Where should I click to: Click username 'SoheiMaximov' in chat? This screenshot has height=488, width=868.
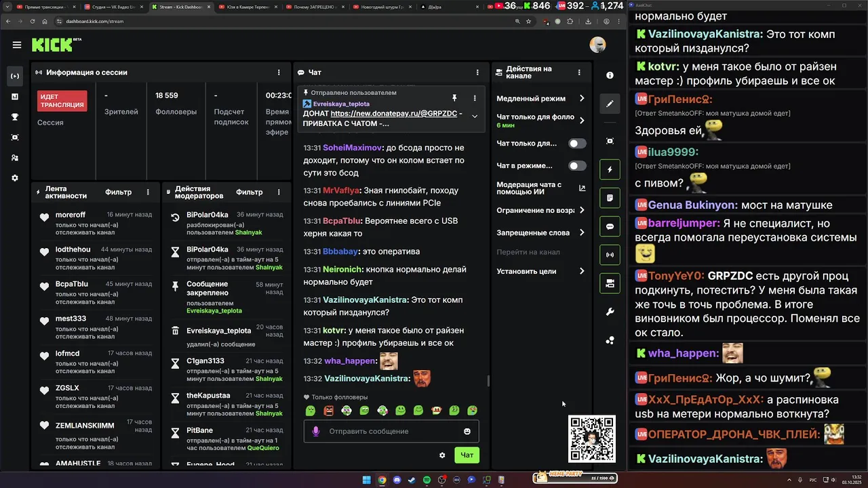pyautogui.click(x=353, y=147)
